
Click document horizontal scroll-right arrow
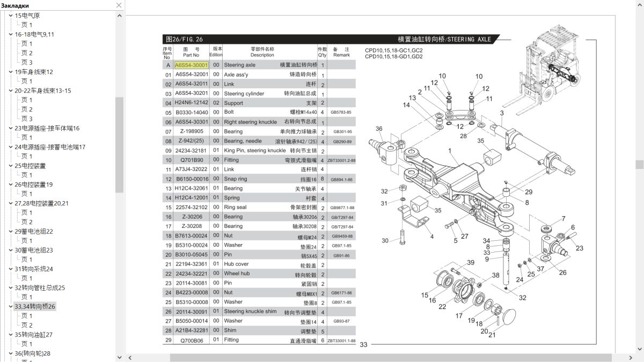pos(631,358)
